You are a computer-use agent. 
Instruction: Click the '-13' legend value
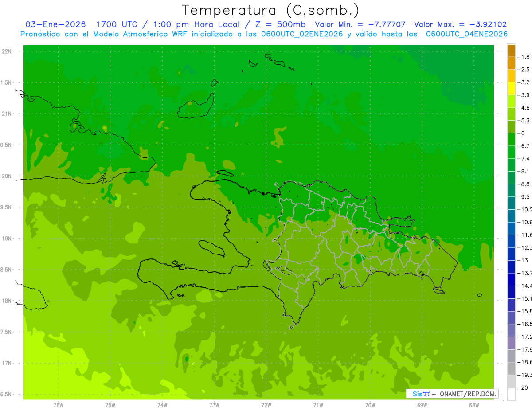524,260
